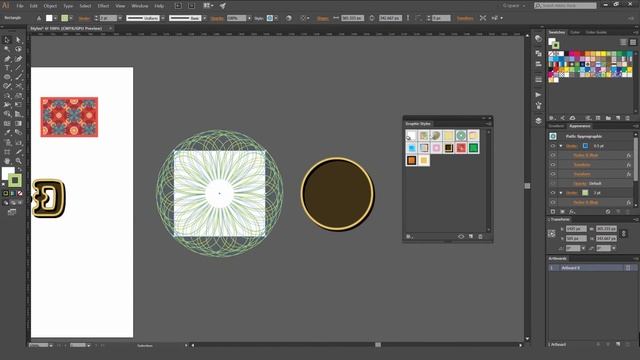Select the Ellipse shape tool
Screen dimensions: 640x360
(7, 77)
